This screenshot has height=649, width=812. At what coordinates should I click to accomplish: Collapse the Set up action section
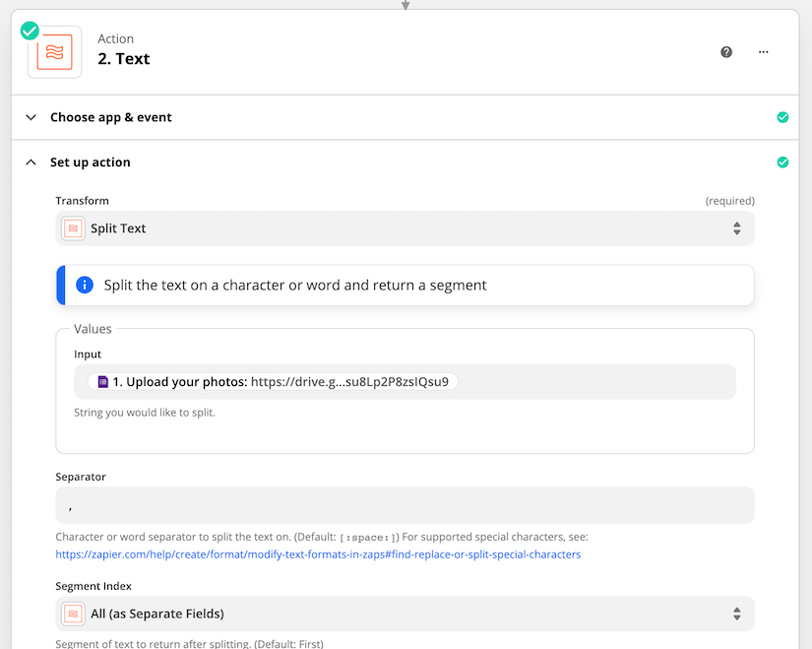(405, 162)
